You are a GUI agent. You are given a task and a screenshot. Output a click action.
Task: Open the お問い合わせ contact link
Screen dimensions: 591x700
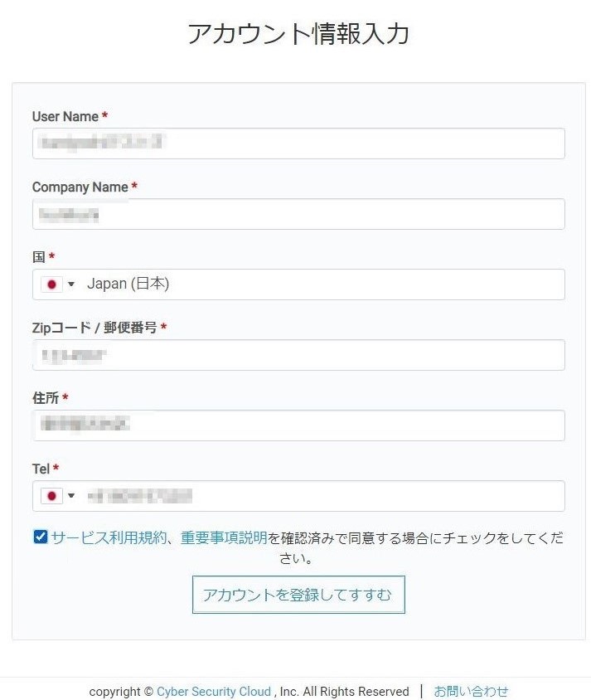click(x=471, y=691)
